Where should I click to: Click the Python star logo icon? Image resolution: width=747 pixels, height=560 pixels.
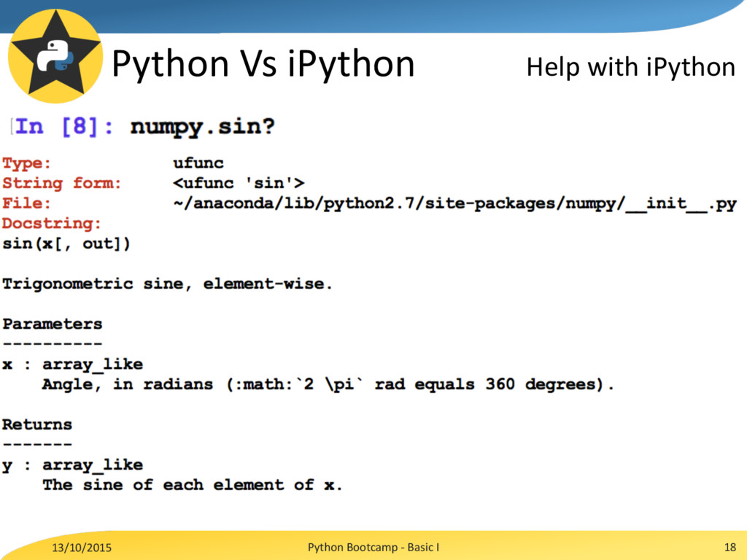click(x=55, y=55)
